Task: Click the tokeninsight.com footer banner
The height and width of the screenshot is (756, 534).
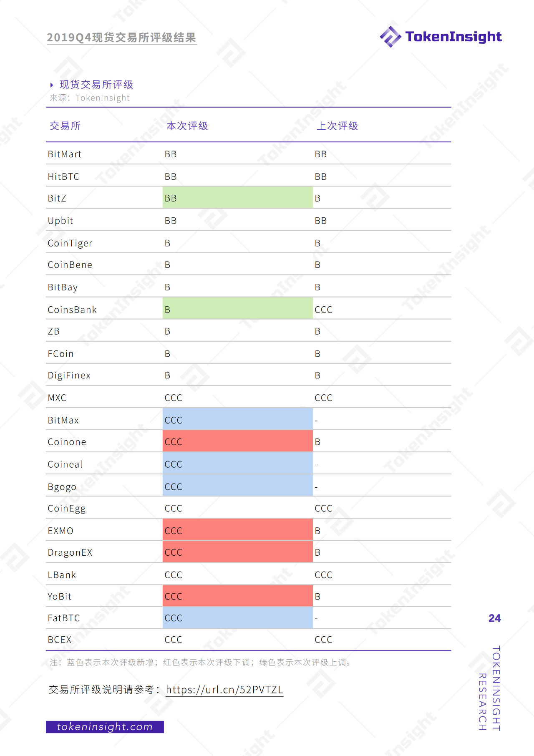Action: [105, 727]
